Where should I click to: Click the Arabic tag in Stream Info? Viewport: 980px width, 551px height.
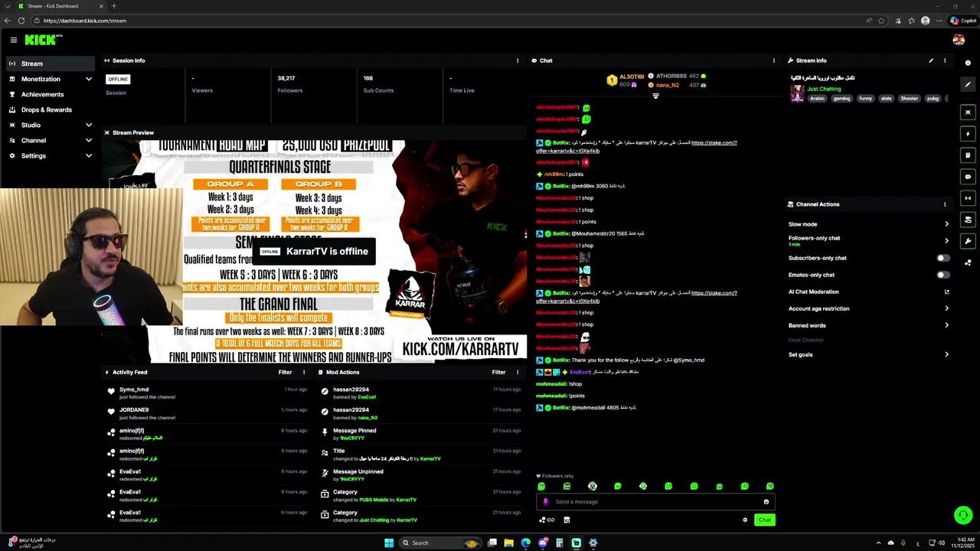818,99
